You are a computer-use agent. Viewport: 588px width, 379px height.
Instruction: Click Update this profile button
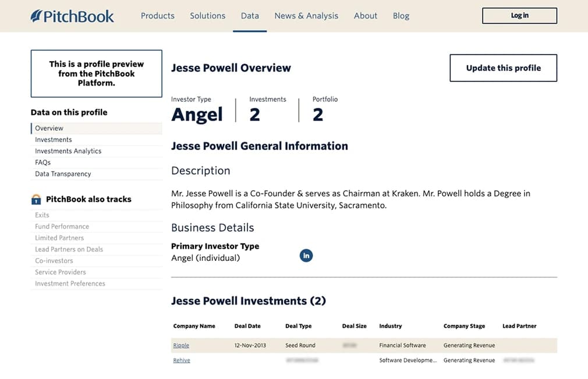(503, 68)
